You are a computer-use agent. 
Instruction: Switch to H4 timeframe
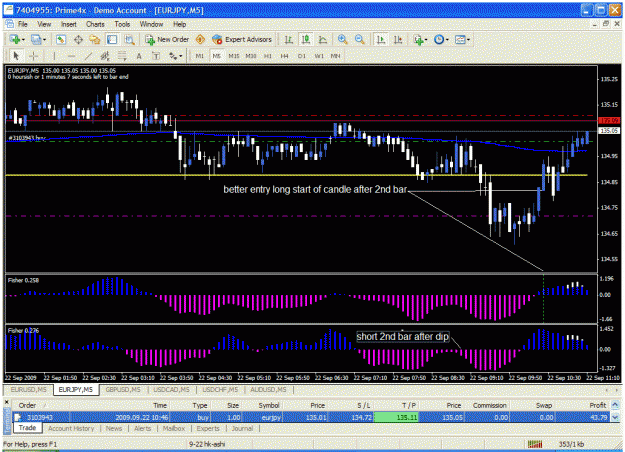[284, 56]
